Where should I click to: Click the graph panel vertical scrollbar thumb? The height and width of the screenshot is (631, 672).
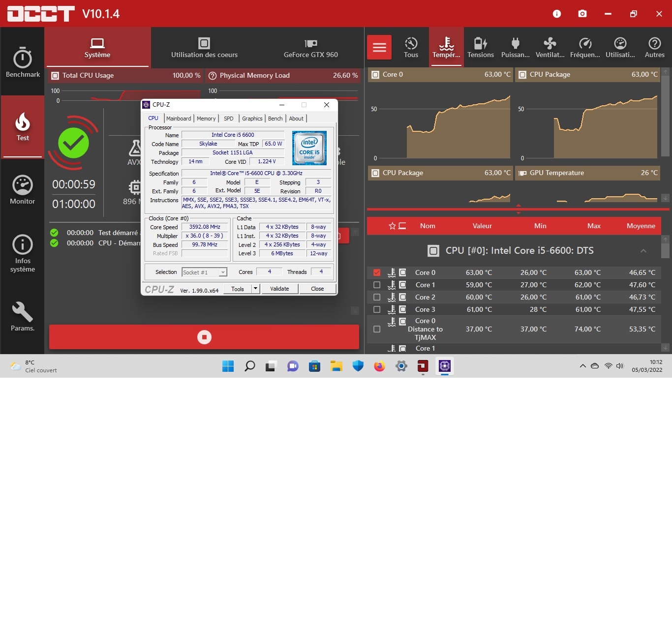pyautogui.click(x=665, y=116)
